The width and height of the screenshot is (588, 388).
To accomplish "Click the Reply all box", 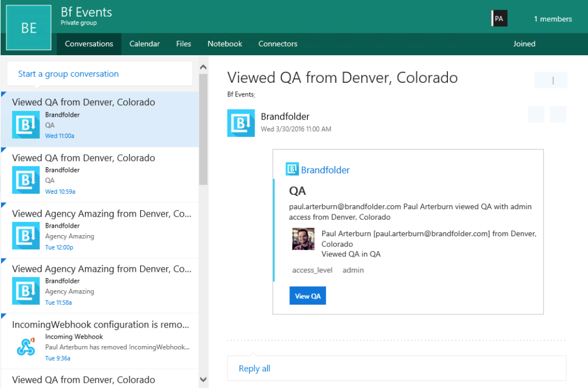I will (x=397, y=368).
